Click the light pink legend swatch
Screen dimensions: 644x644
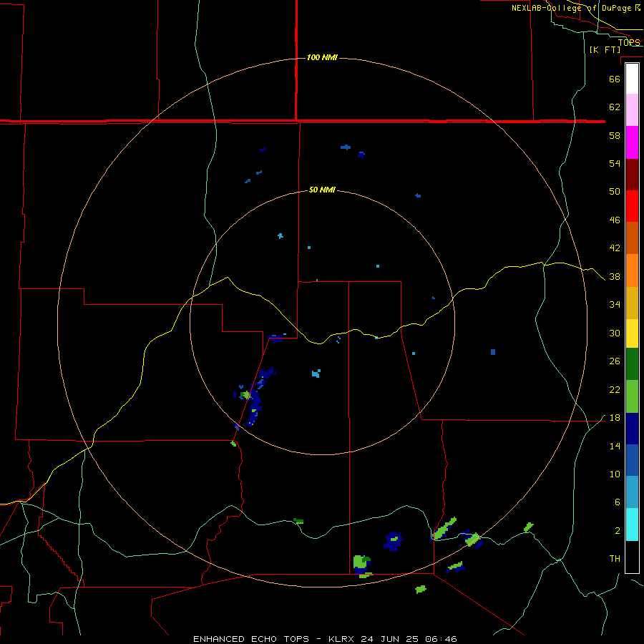pyautogui.click(x=632, y=110)
